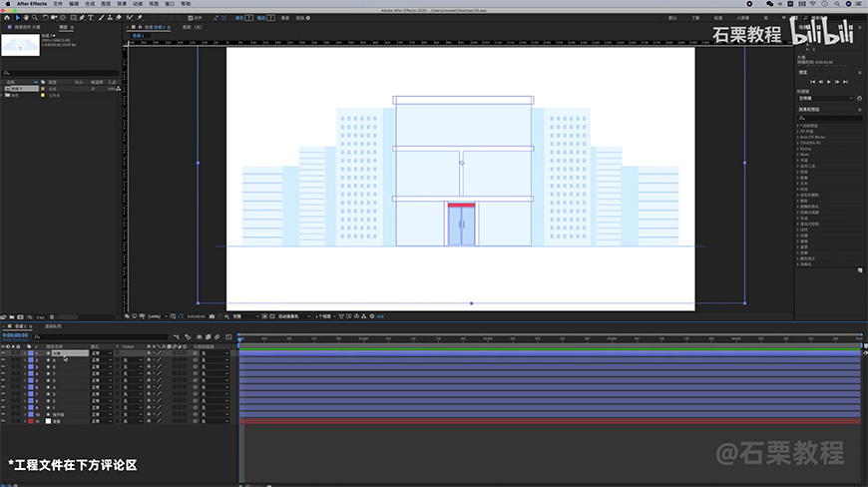Viewport: 868px width, 487px height.
Task: Select the Eraser tool
Action: pyautogui.click(x=118, y=18)
